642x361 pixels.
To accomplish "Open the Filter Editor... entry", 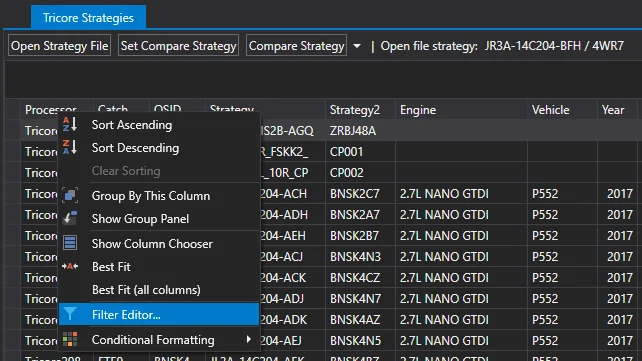I will pyautogui.click(x=159, y=314).
